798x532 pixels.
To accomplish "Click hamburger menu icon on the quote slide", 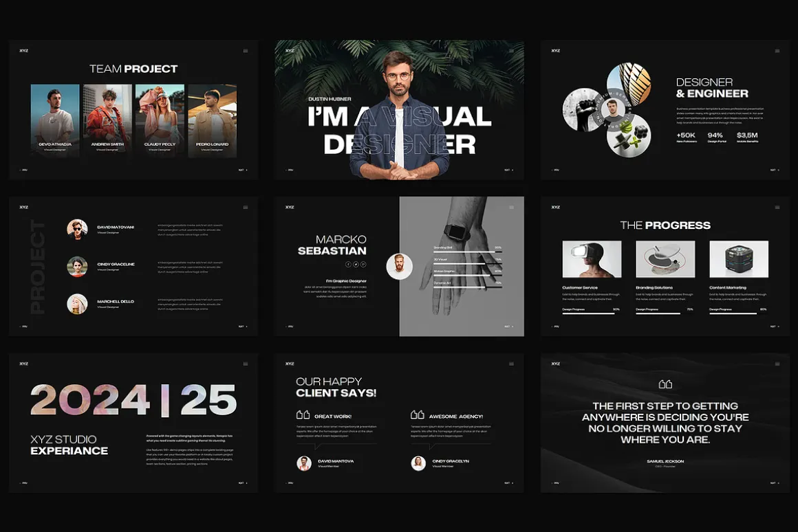I will (777, 364).
